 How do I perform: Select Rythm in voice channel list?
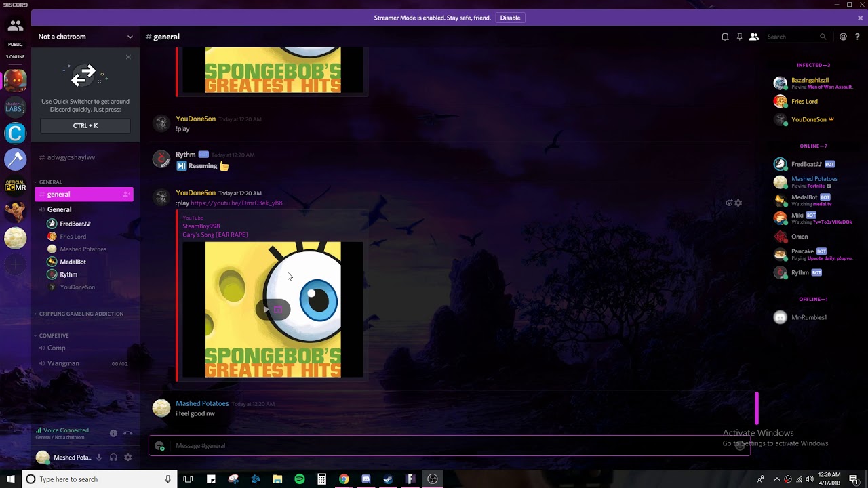68,274
